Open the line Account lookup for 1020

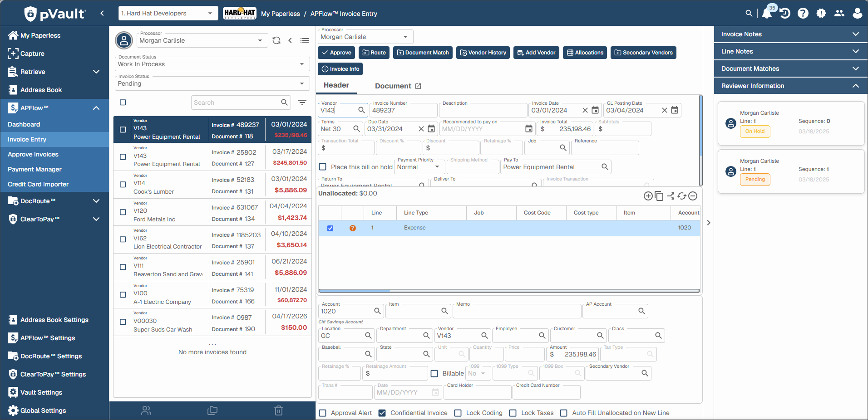(377, 311)
